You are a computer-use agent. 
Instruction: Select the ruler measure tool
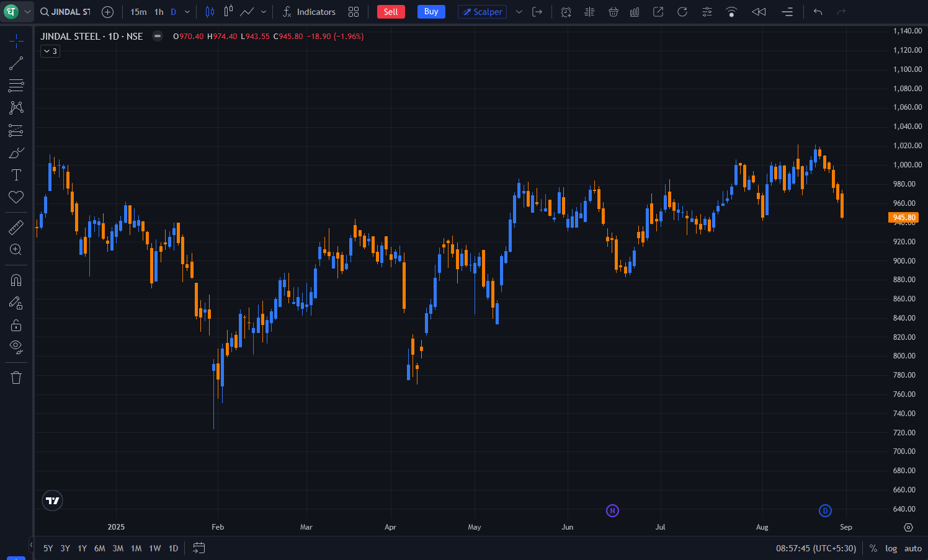click(16, 228)
